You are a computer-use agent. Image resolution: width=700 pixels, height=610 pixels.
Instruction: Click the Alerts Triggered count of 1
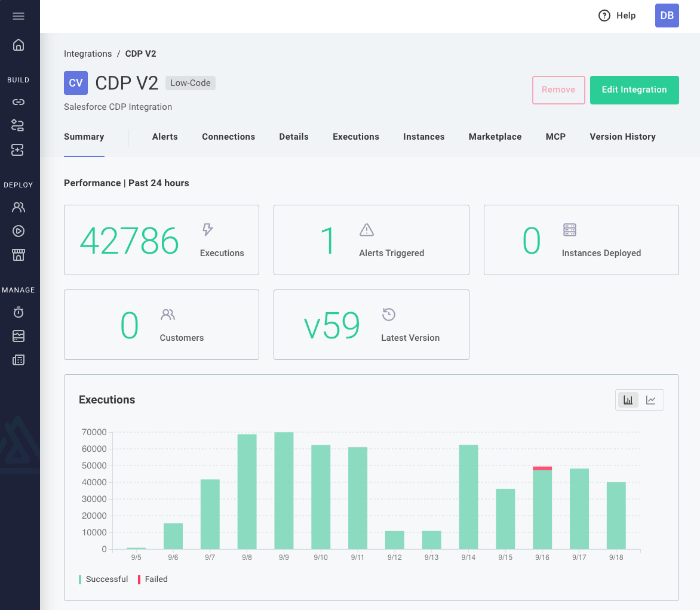click(x=328, y=241)
